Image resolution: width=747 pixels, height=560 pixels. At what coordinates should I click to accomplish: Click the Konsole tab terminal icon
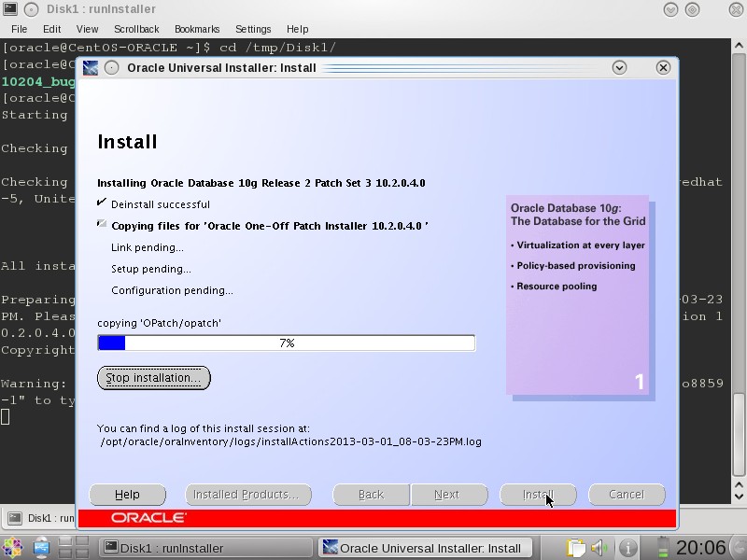click(x=15, y=518)
